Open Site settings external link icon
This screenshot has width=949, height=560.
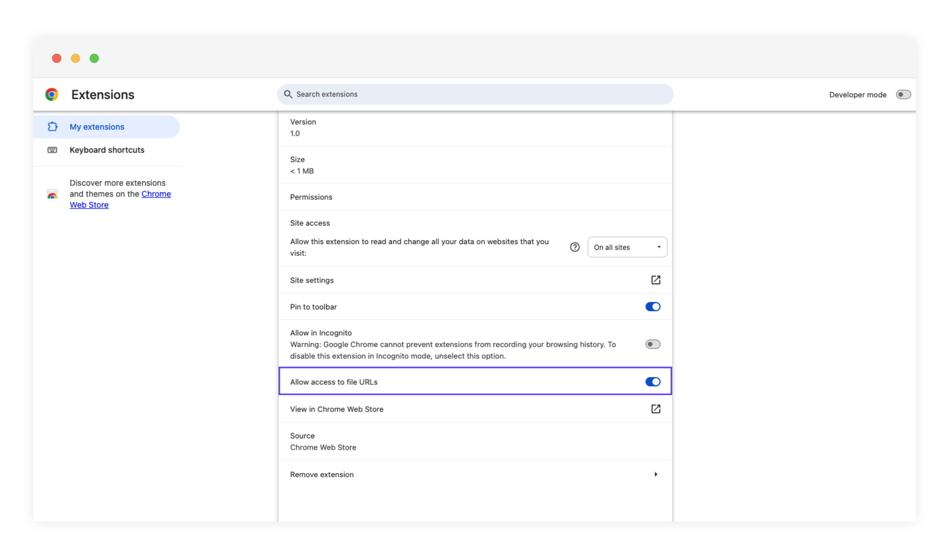(x=656, y=280)
